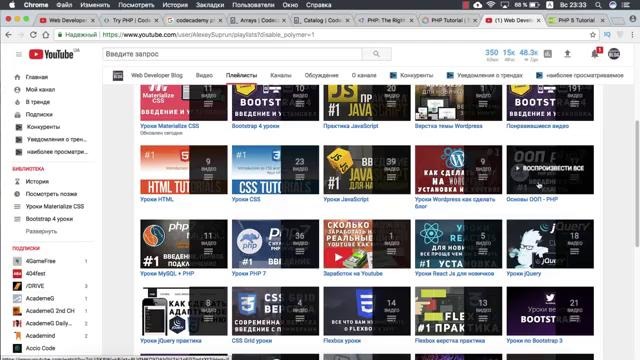Switch to the Try PHP browser tab
The width and height of the screenshot is (640, 360).
pyautogui.click(x=131, y=20)
